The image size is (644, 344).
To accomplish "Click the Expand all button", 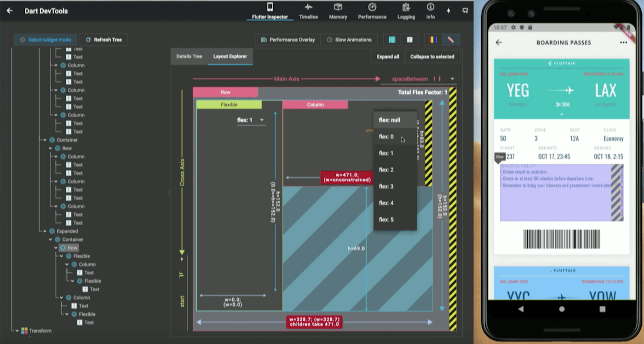I will [x=388, y=57].
